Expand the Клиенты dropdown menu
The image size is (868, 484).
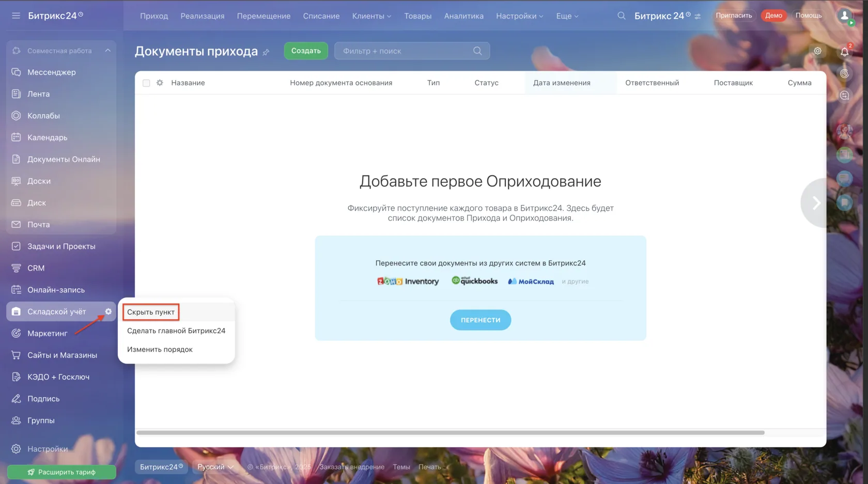tap(371, 16)
